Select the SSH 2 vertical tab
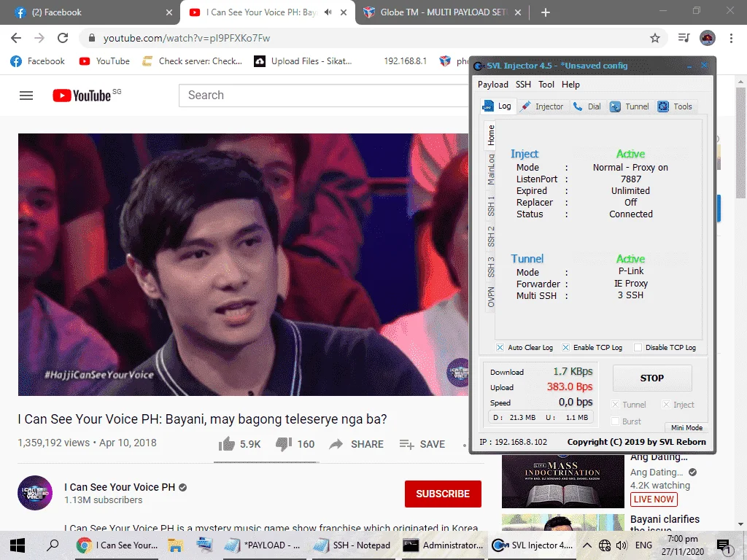747x560 pixels. [x=491, y=236]
